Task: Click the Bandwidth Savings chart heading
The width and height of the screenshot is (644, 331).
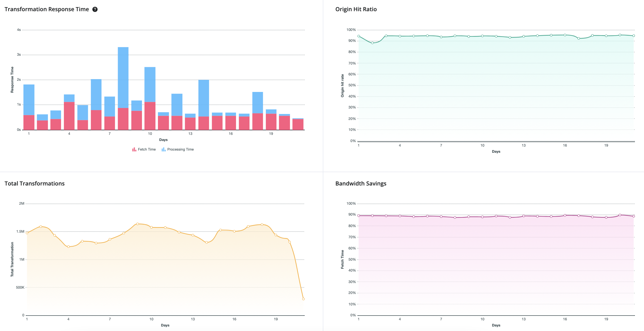Action: [361, 184]
